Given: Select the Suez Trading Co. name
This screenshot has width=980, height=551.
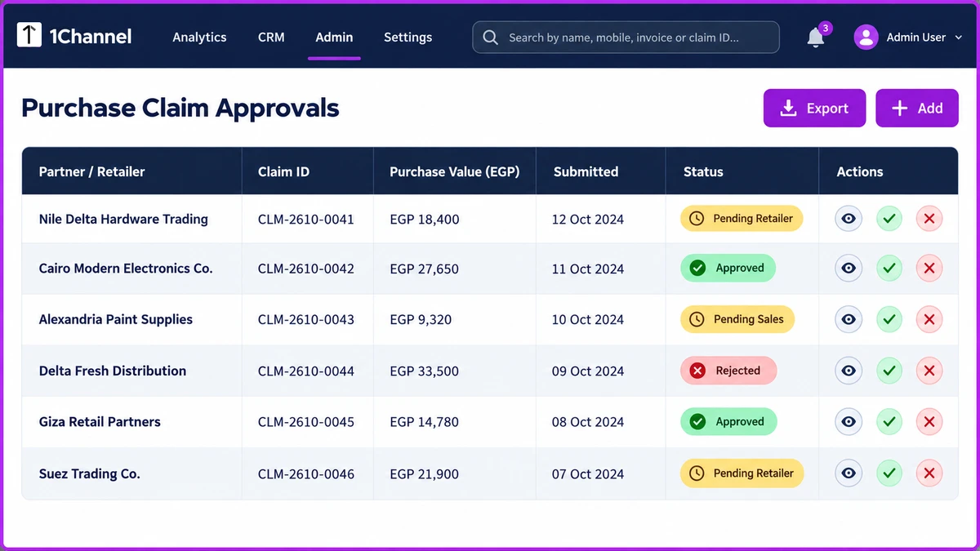Looking at the screenshot, I should [x=89, y=473].
